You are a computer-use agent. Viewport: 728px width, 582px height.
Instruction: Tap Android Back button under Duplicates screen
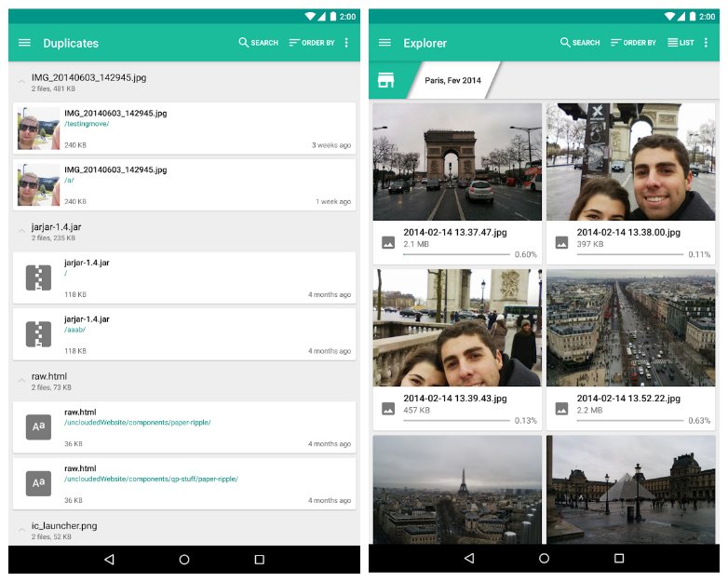(x=110, y=560)
